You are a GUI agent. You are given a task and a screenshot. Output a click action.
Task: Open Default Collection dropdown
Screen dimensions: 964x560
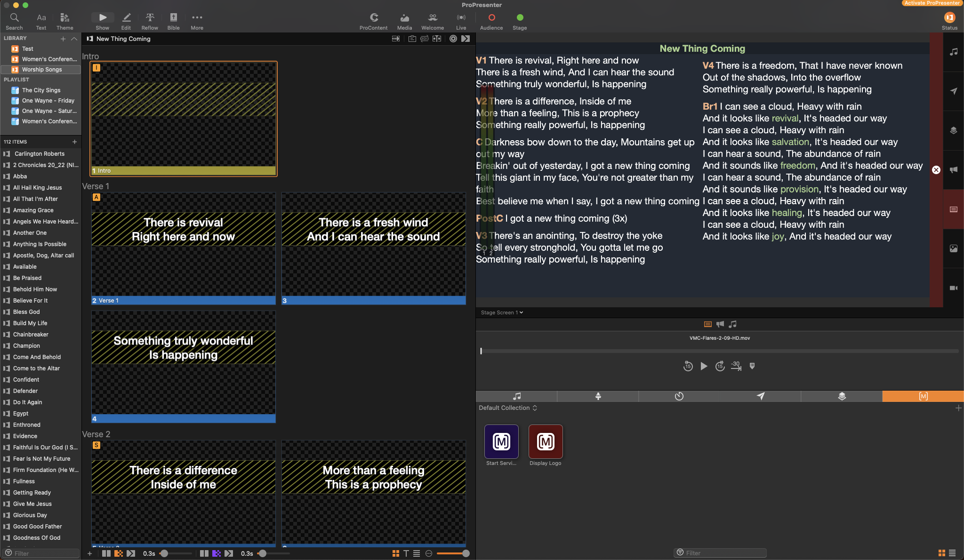pyautogui.click(x=508, y=408)
